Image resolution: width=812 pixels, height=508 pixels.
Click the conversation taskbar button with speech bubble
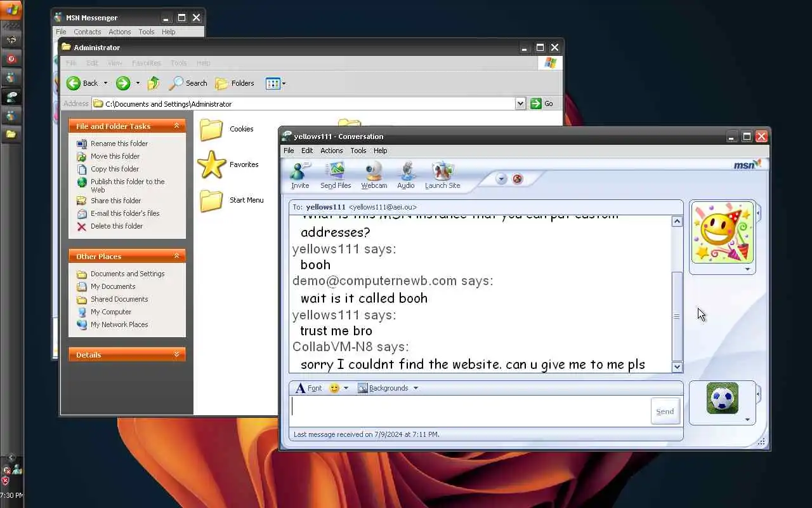pyautogui.click(x=11, y=97)
